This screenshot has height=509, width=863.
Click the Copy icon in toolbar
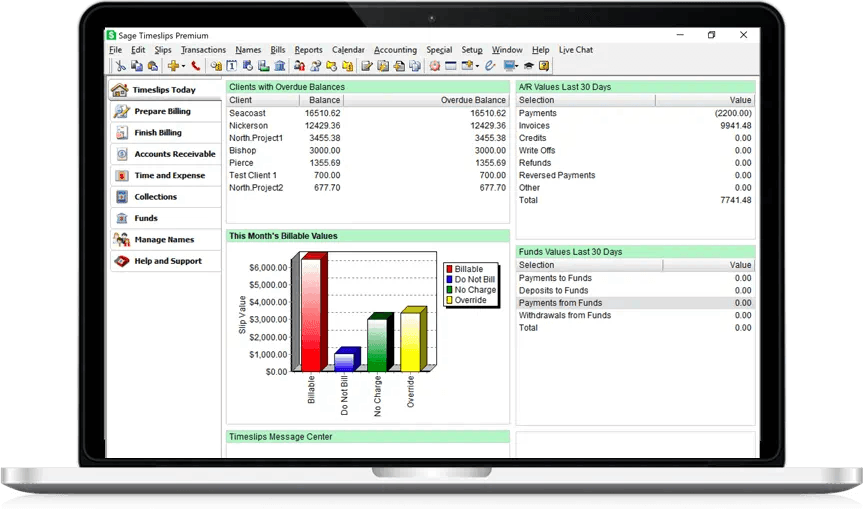point(136,66)
